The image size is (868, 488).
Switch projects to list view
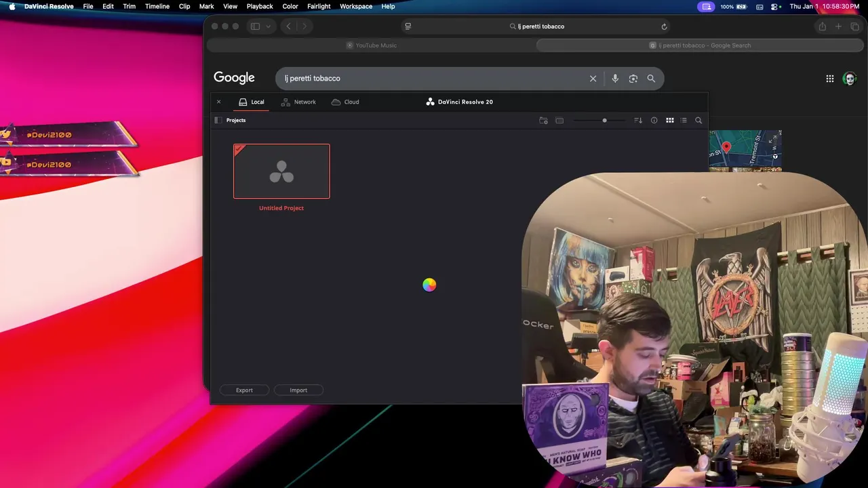coord(684,121)
